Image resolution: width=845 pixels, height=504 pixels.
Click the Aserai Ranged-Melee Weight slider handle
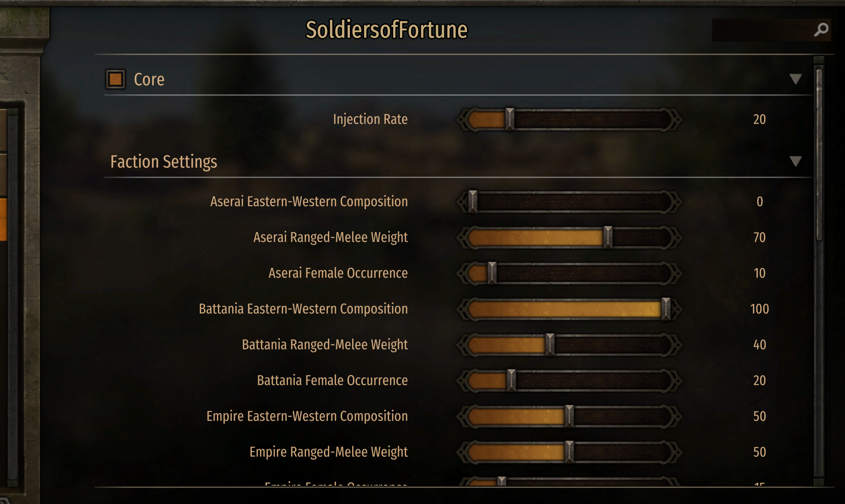pyautogui.click(x=608, y=237)
